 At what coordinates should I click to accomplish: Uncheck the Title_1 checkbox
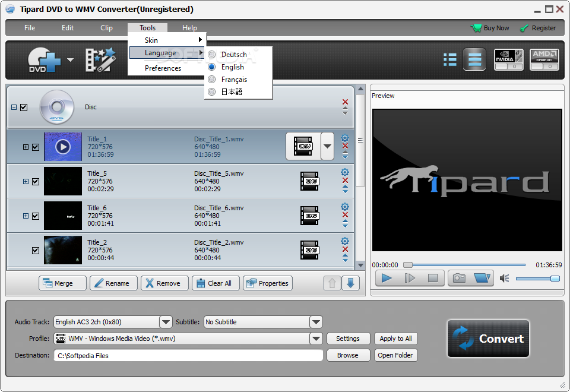tap(36, 147)
